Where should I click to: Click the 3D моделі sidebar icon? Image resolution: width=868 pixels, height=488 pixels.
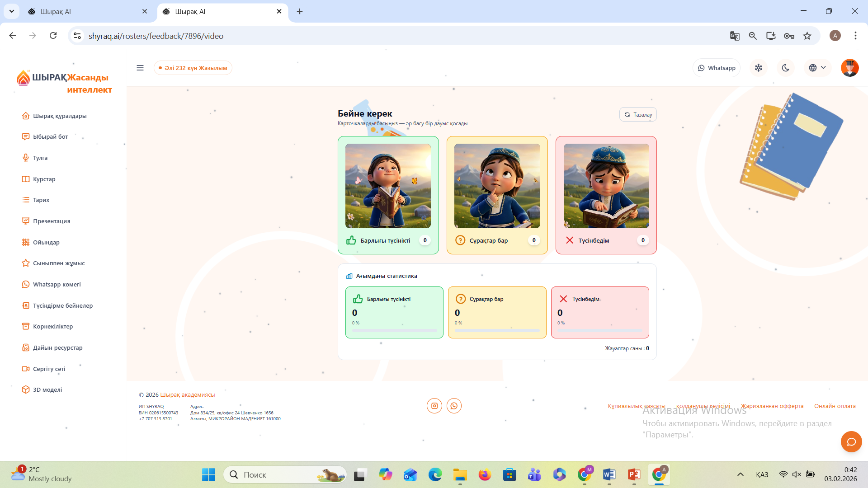coord(26,389)
